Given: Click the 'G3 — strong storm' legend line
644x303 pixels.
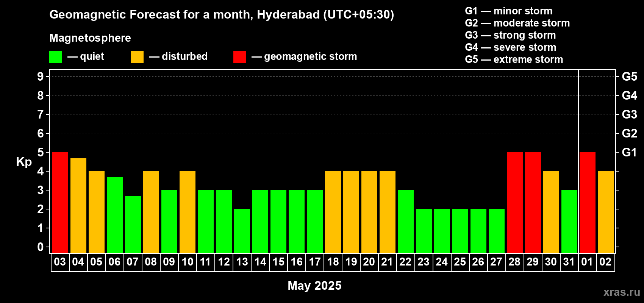Looking at the screenshot, I should tap(510, 35).
